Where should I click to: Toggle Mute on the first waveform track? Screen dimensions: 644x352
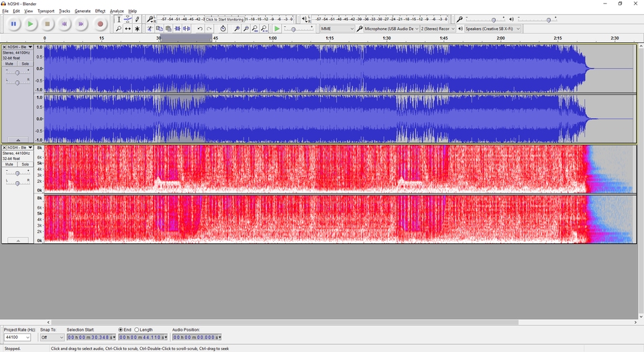tap(9, 64)
